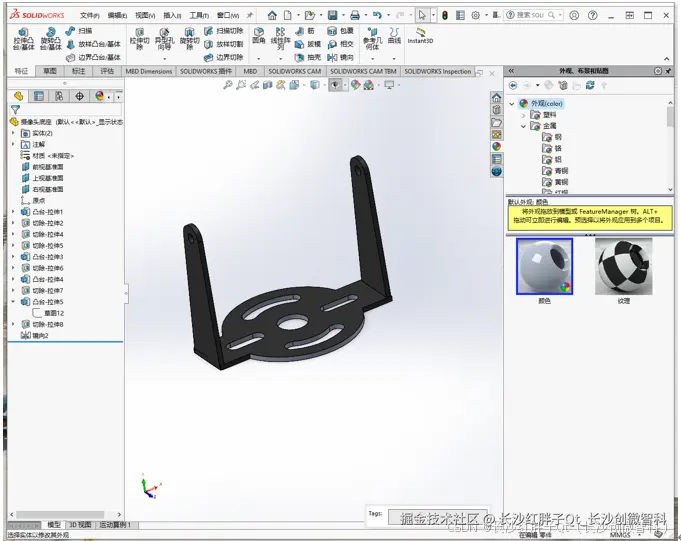Image resolution: width=681 pixels, height=541 pixels.
Task: Choose the 边界切除 boundary cut tool
Action: coord(224,57)
